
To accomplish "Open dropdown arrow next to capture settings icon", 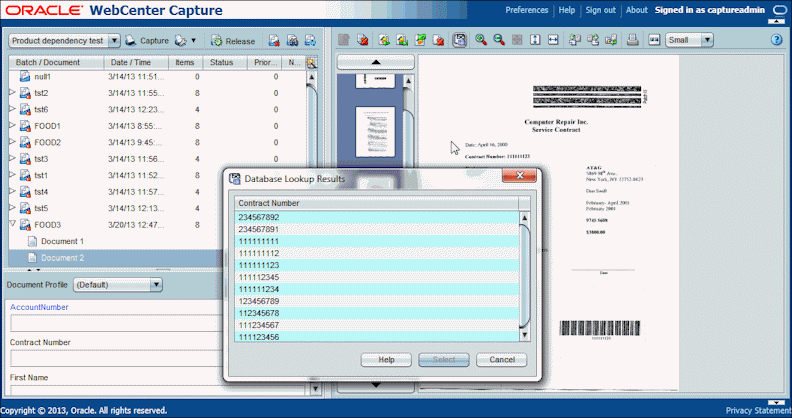I will pyautogui.click(x=193, y=41).
